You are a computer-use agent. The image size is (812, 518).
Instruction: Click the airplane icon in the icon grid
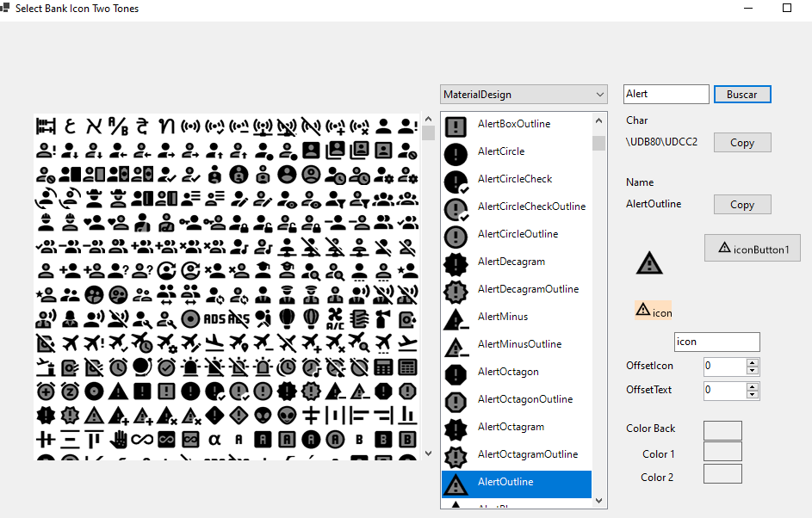(70, 341)
